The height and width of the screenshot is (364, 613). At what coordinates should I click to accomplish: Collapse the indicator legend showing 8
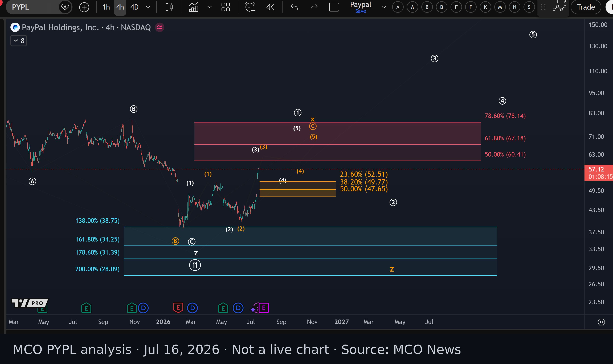click(x=19, y=40)
